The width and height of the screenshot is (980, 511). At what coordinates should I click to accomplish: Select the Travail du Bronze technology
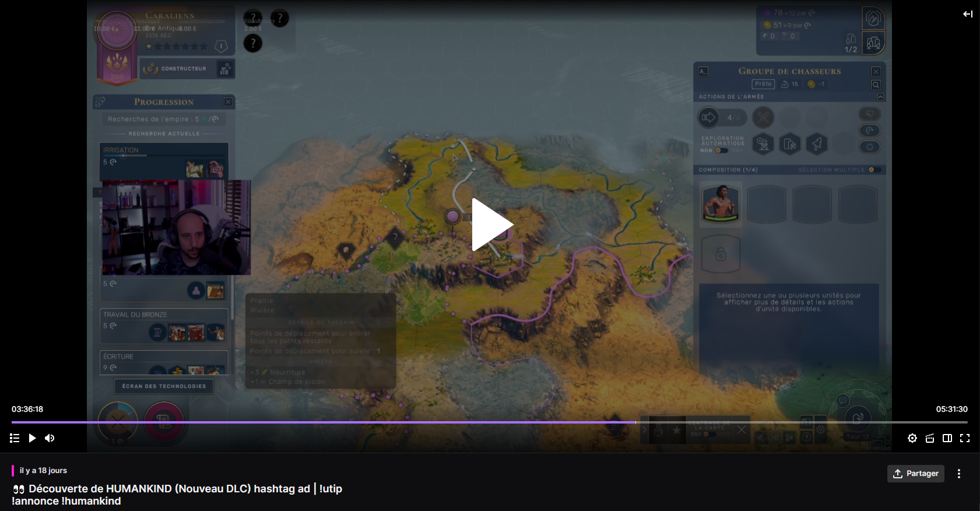[x=164, y=325]
